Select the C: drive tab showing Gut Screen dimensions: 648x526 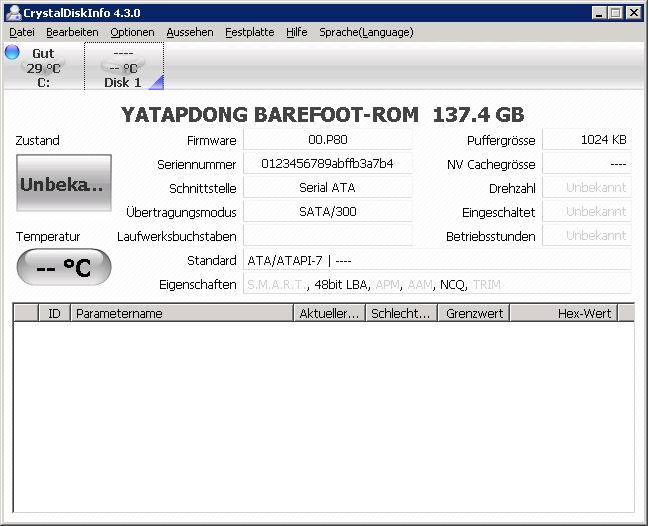[x=43, y=67]
